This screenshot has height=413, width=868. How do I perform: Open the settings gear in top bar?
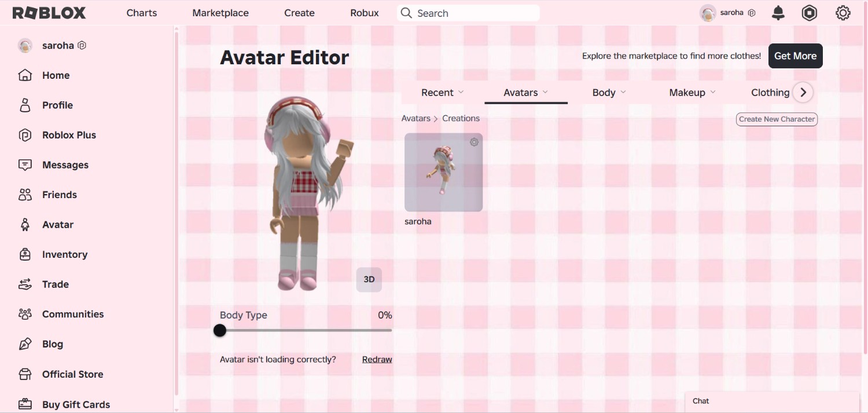[x=843, y=13]
